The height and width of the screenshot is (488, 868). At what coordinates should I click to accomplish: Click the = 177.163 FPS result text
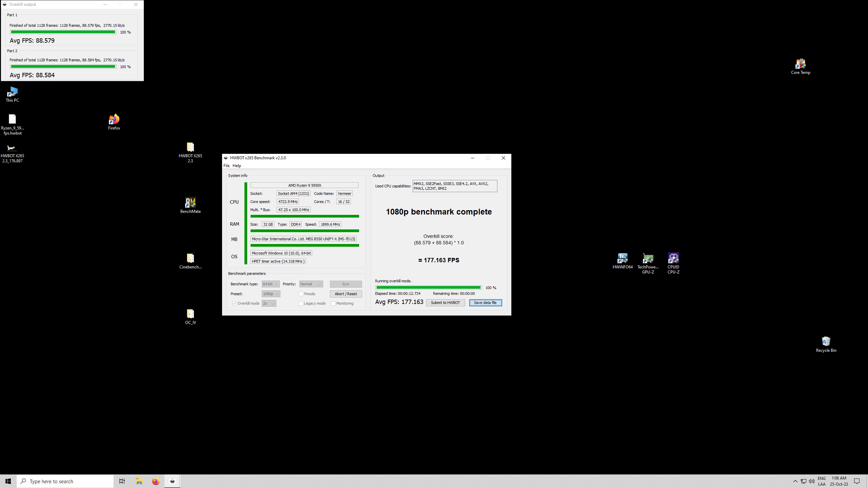[439, 260]
